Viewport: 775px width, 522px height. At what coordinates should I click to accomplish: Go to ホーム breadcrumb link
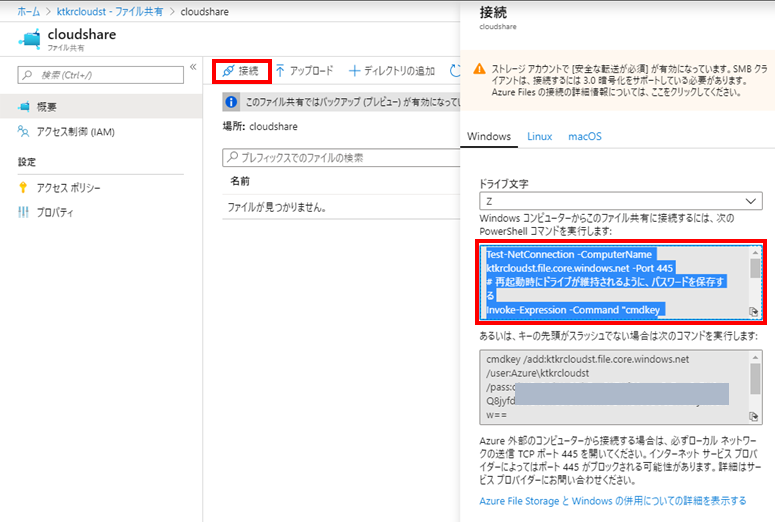(29, 11)
